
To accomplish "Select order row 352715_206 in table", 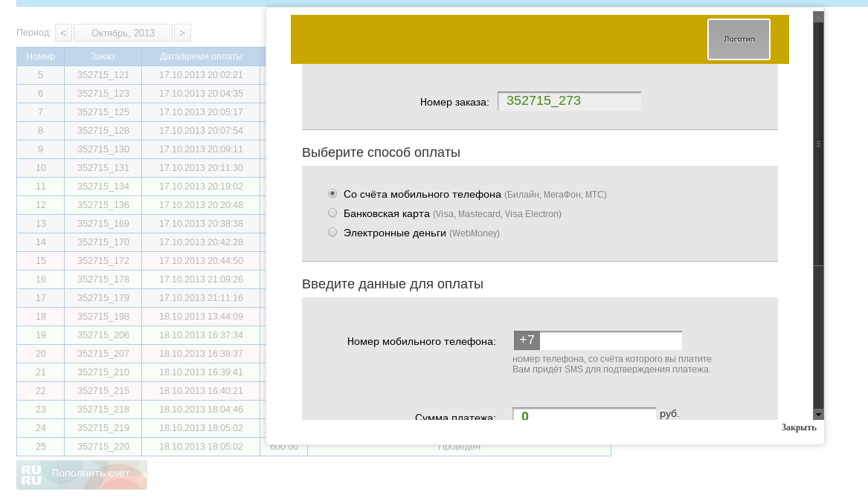I will [103, 335].
